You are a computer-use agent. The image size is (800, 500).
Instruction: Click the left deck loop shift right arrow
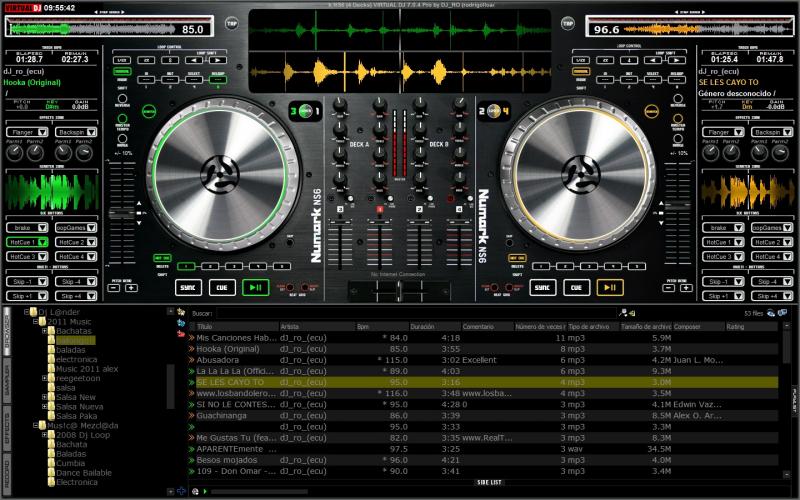click(x=214, y=61)
